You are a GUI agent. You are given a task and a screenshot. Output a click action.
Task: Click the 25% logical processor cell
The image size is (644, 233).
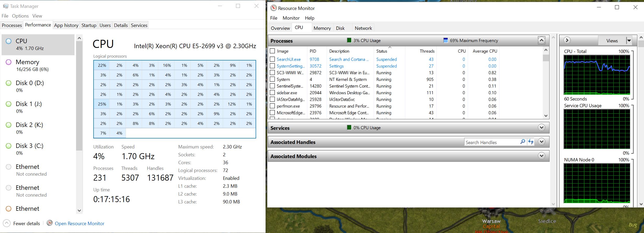pyautogui.click(x=102, y=104)
